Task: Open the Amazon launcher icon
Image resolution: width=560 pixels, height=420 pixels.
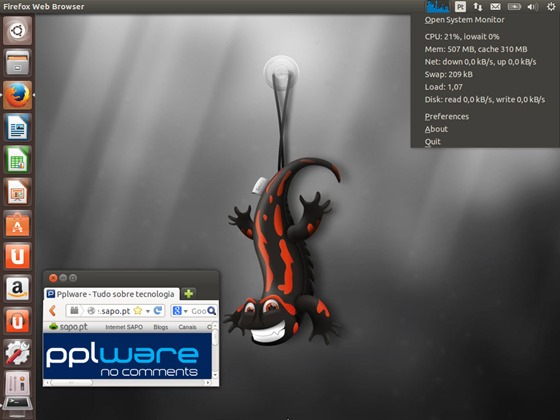Action: pyautogui.click(x=17, y=289)
